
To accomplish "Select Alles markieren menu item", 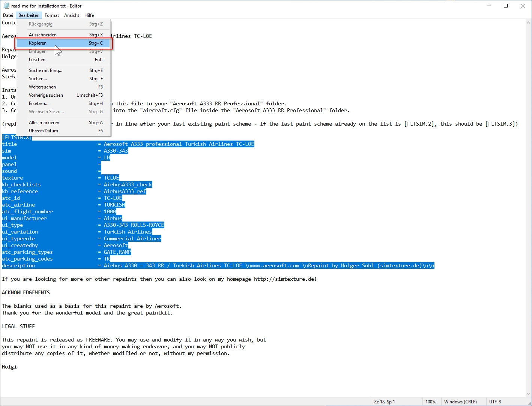I will (x=44, y=123).
